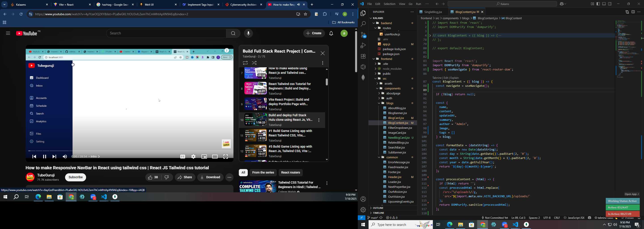Open VS Code Manage settings gear
The width and height of the screenshot is (644, 229).
tap(363, 210)
